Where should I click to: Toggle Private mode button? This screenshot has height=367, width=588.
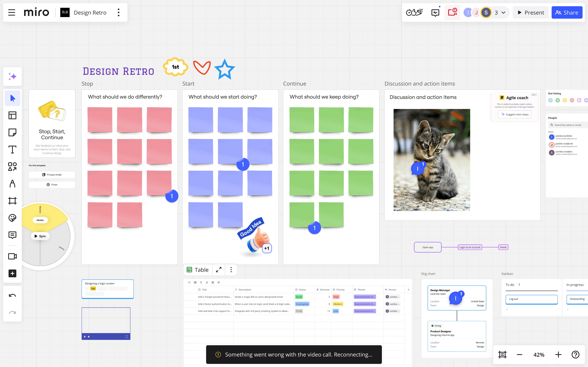(52, 175)
